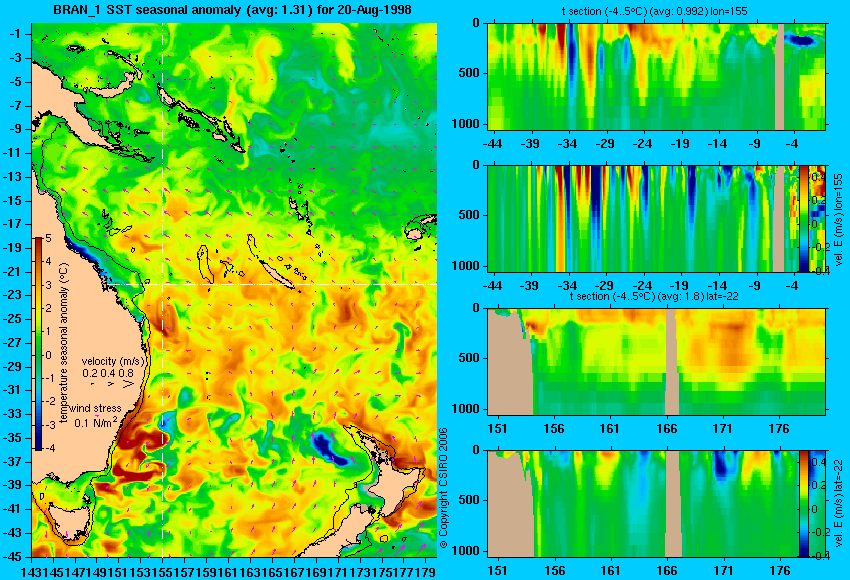Click the '1000' depth label of lon=155 velocity section
Image resolution: width=850 pixels, height=580 pixels.
(466, 266)
